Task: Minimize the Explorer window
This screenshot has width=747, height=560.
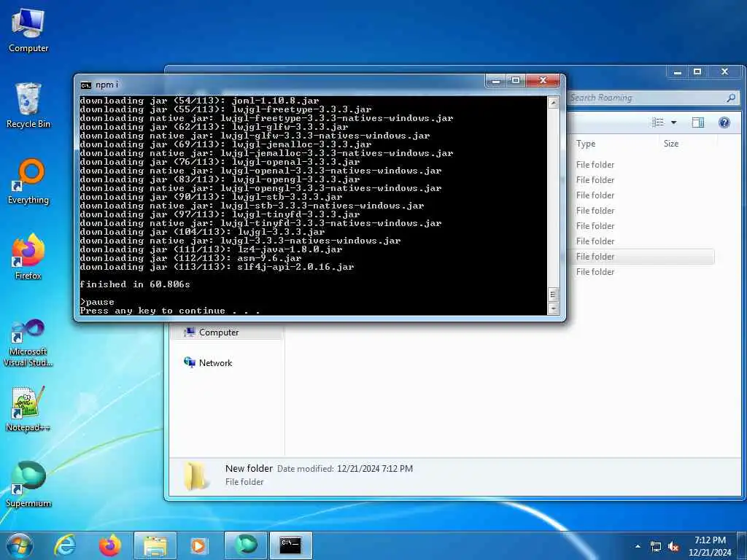Action: pos(678,72)
